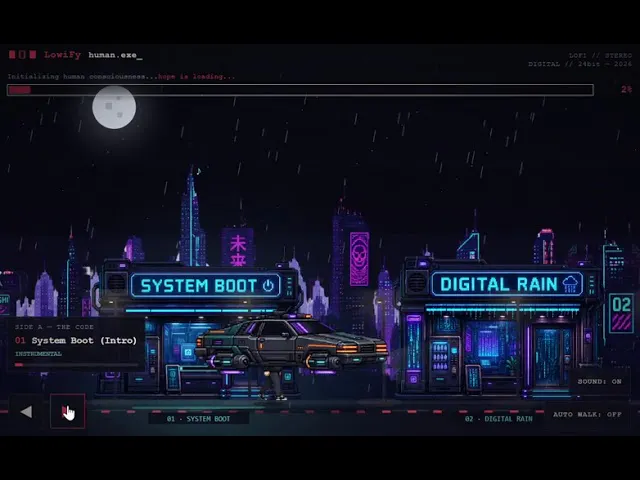Click the Digital Rain shop entrance door
Viewport: 640px width, 480px height.
coord(552,357)
